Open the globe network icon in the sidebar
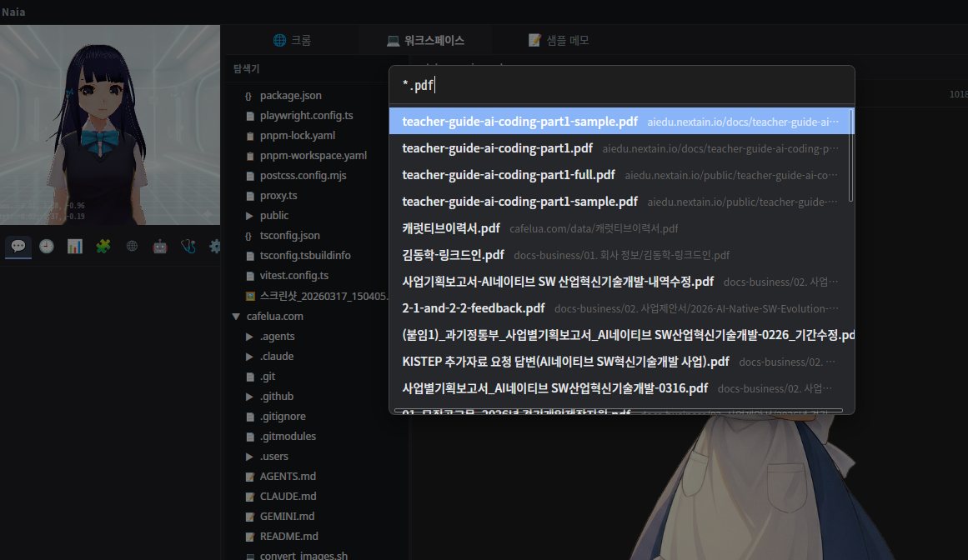968x560 pixels. [x=131, y=247]
